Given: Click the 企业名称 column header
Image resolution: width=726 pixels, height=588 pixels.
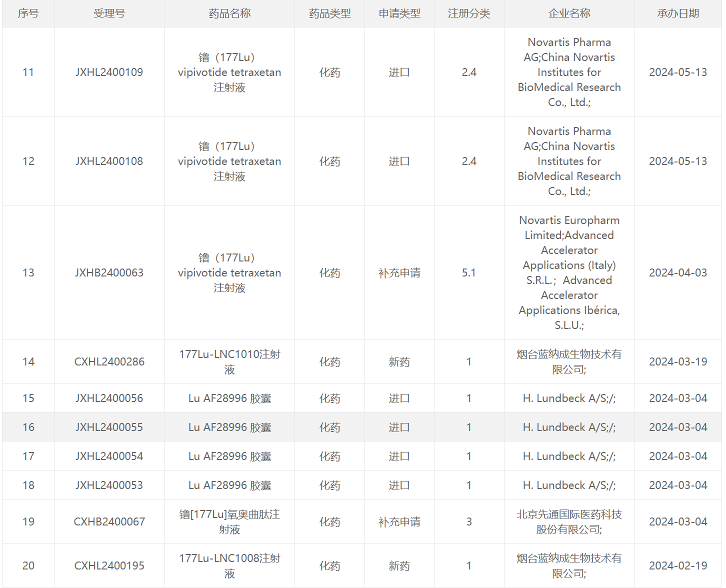Looking at the screenshot, I should (x=569, y=13).
